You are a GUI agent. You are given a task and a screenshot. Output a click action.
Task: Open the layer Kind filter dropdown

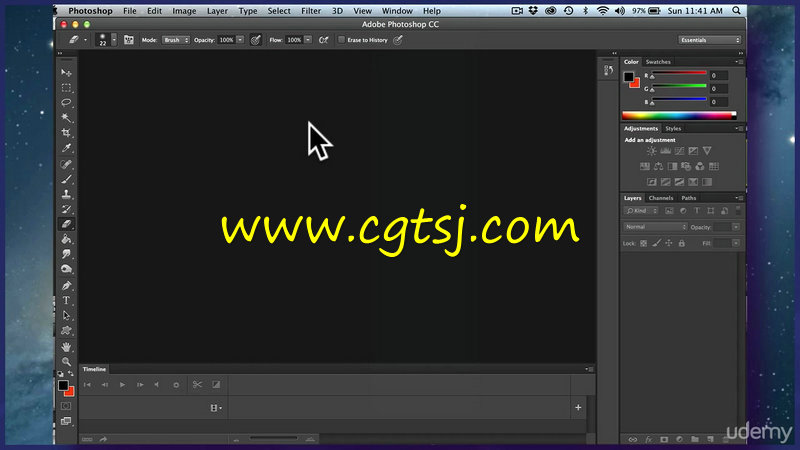click(641, 211)
